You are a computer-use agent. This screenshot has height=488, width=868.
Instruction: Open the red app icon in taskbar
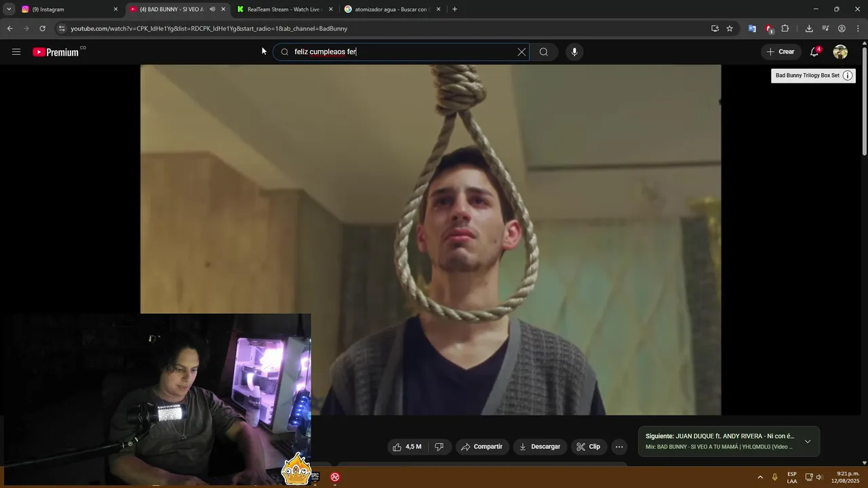pyautogui.click(x=335, y=477)
